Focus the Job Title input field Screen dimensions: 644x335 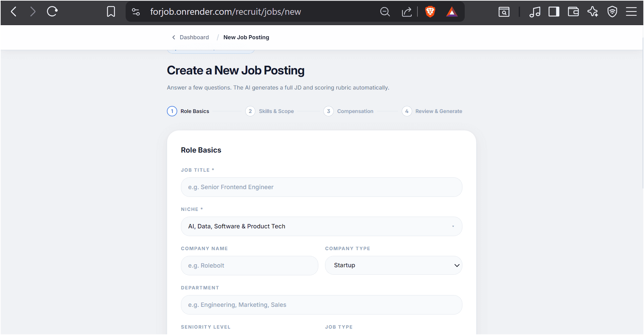tap(322, 187)
